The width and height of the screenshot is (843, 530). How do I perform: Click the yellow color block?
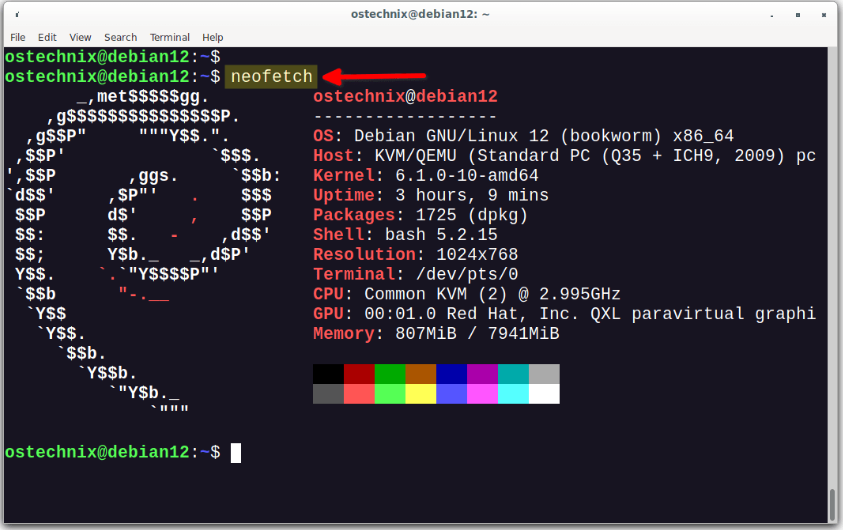(421, 393)
